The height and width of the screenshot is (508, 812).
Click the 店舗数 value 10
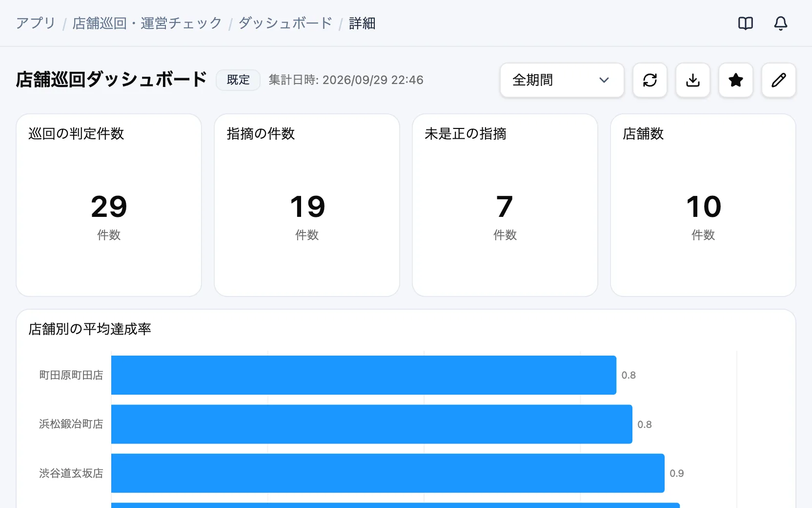click(704, 207)
